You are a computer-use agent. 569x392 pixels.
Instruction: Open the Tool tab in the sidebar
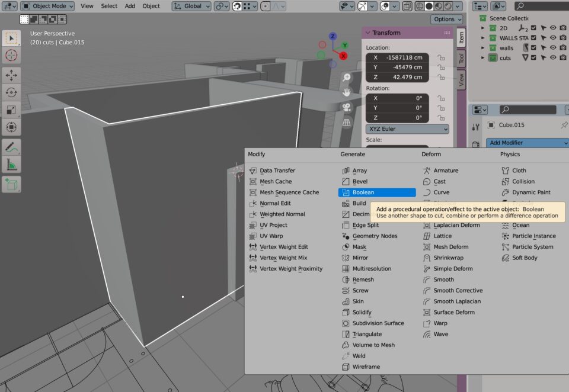click(x=461, y=58)
